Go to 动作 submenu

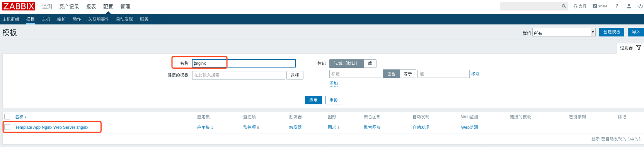[x=77, y=19]
